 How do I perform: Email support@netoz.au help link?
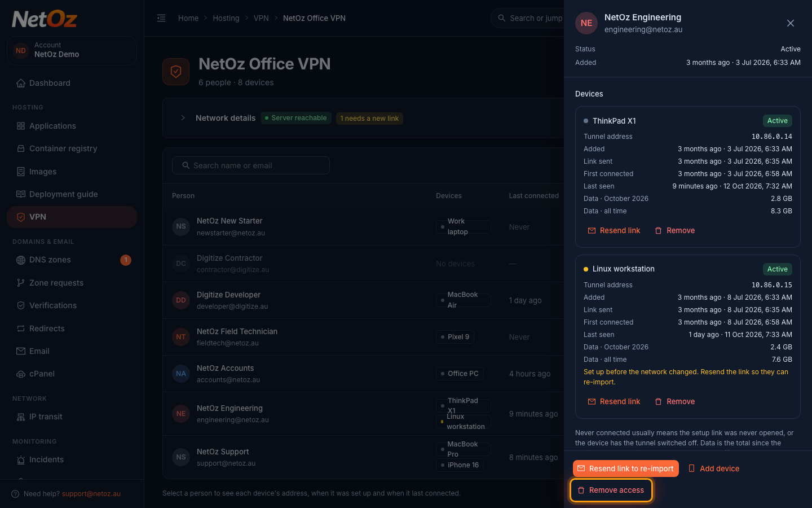click(x=91, y=494)
